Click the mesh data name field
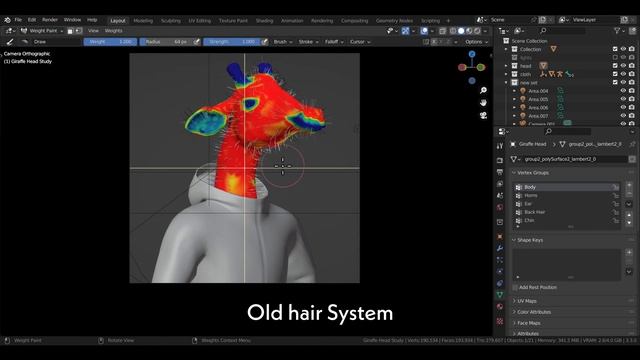 tap(575, 159)
